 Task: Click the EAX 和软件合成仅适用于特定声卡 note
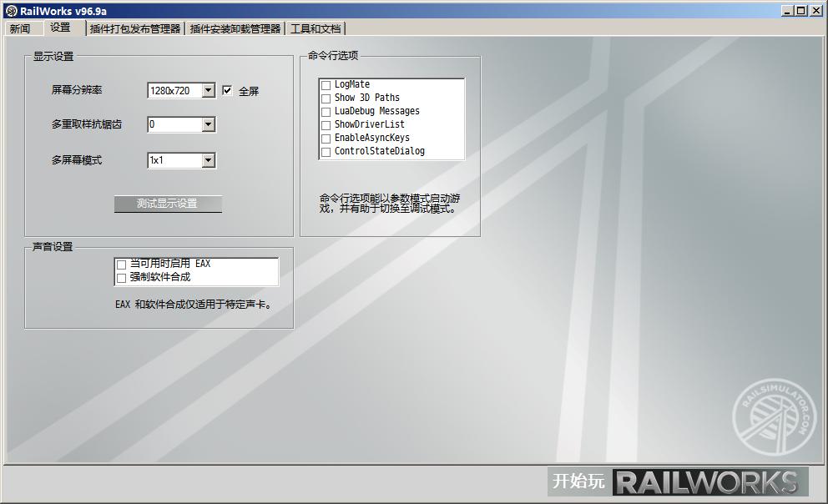(194, 305)
